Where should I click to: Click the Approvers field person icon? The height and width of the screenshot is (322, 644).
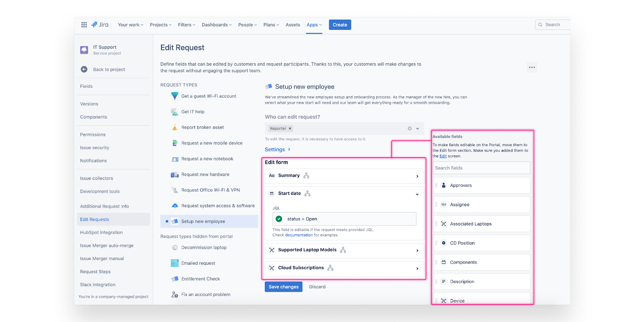click(444, 185)
